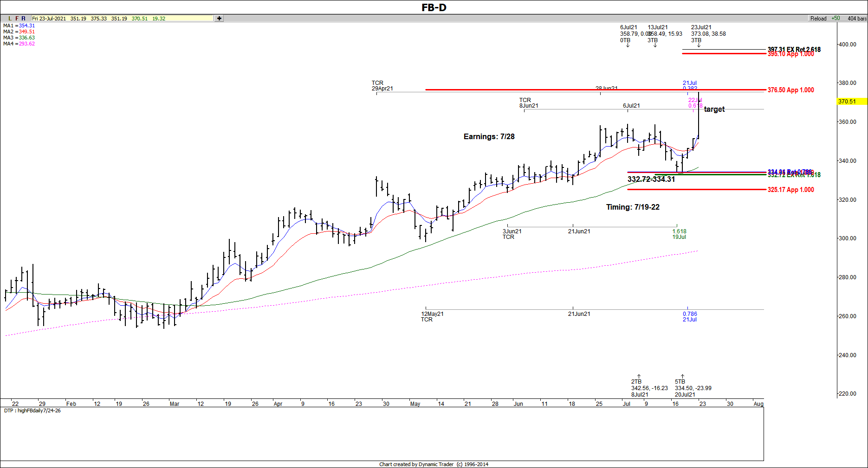Click the 370.51 current price tag
868x468 pixels.
tap(852, 101)
